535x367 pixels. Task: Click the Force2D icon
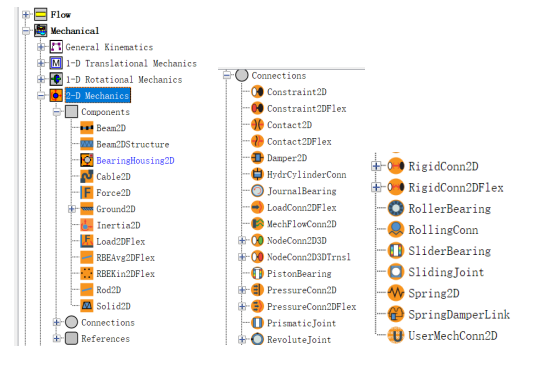click(87, 193)
